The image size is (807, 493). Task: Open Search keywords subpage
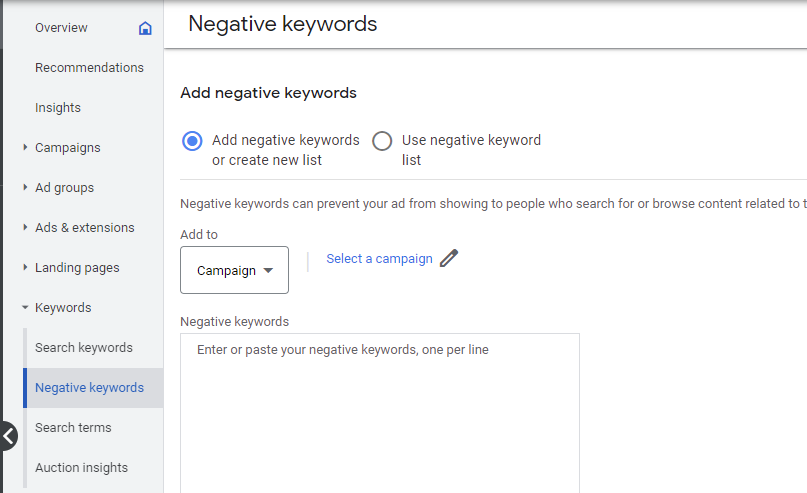tap(84, 348)
